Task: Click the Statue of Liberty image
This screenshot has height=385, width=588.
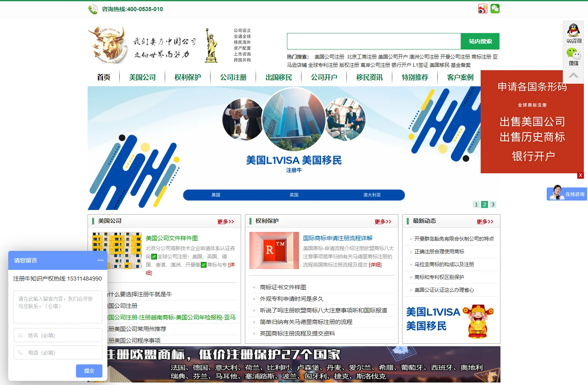Action: (211, 45)
